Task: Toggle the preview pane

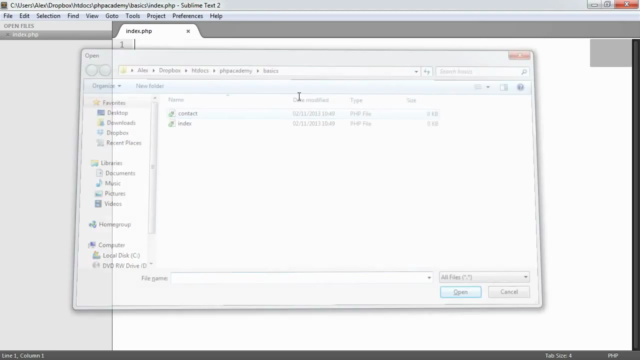Action: pyautogui.click(x=504, y=87)
